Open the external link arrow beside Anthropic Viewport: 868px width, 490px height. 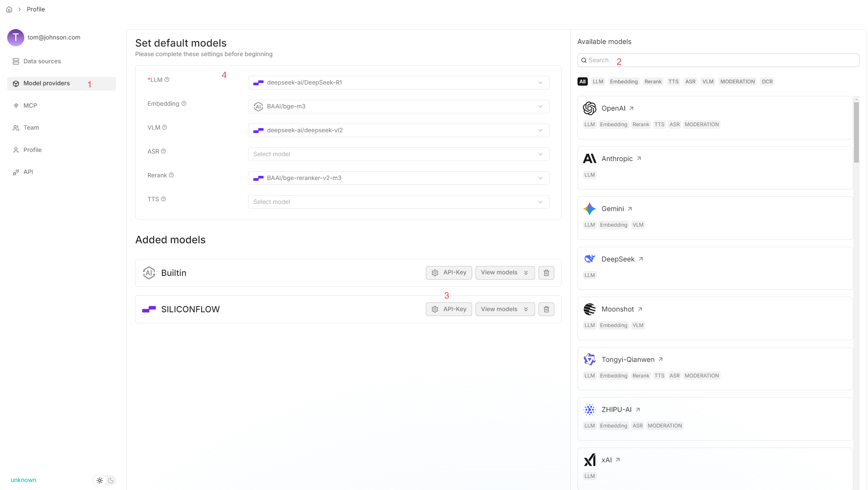(639, 159)
